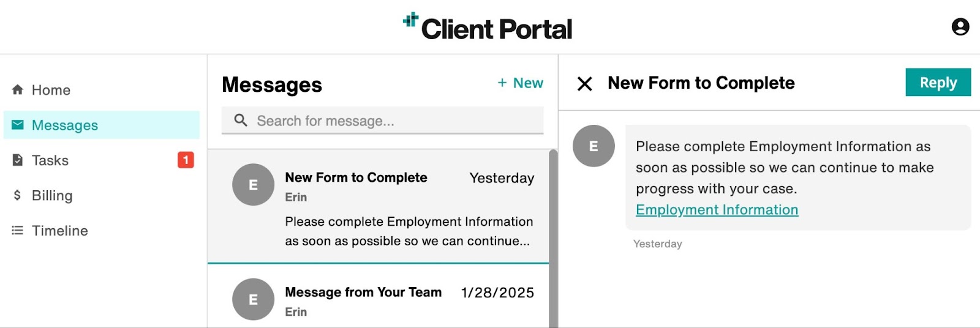Open the user account profile icon
980x328 pixels.
coord(960,27)
